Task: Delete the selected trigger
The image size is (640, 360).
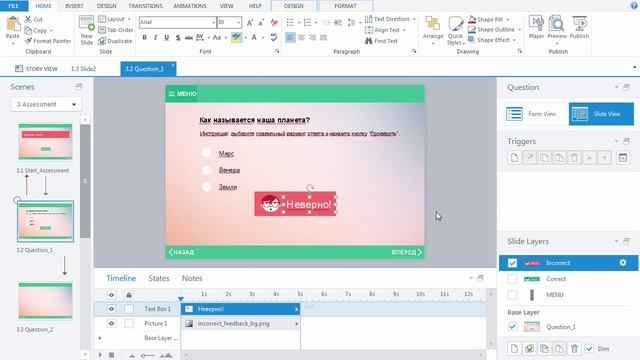Action: coord(574,158)
